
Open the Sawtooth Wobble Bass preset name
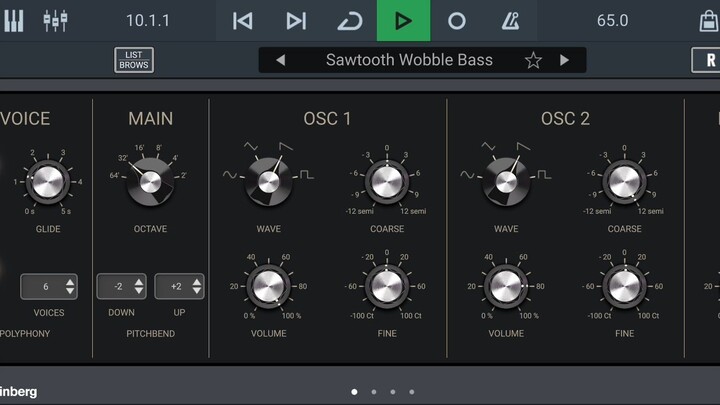[409, 60]
